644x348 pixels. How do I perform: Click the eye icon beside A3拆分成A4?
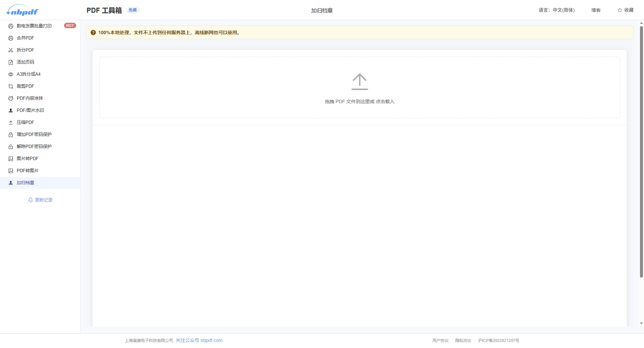pos(10,74)
